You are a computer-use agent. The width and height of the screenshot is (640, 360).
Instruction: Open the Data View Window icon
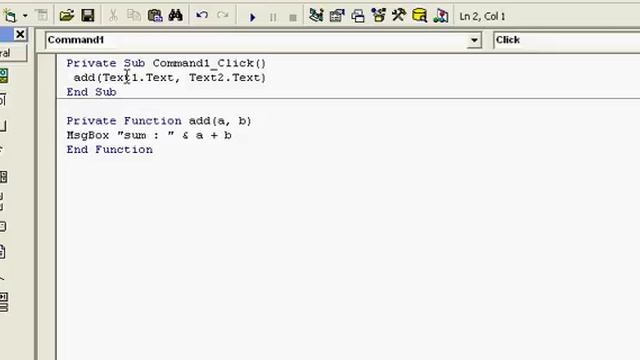coord(419,16)
